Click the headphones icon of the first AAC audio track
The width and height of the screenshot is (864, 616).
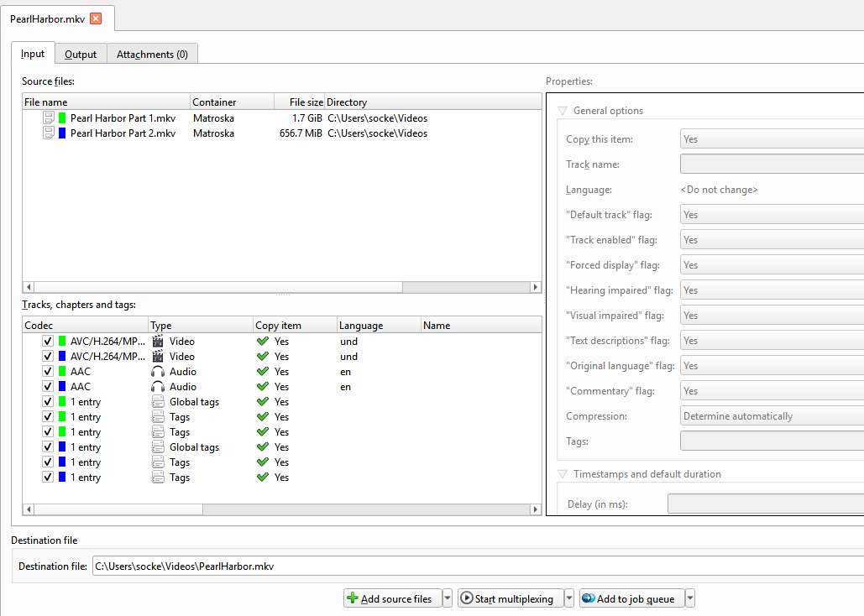click(158, 372)
